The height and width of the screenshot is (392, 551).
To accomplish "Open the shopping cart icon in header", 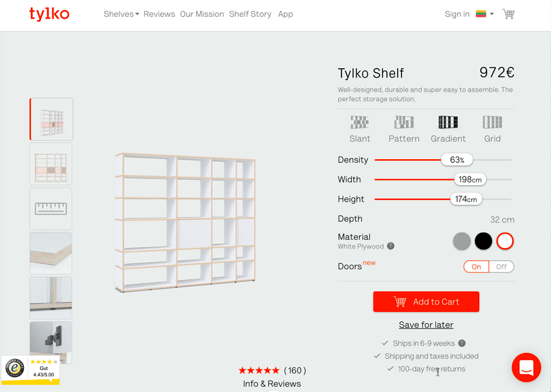I will [508, 14].
